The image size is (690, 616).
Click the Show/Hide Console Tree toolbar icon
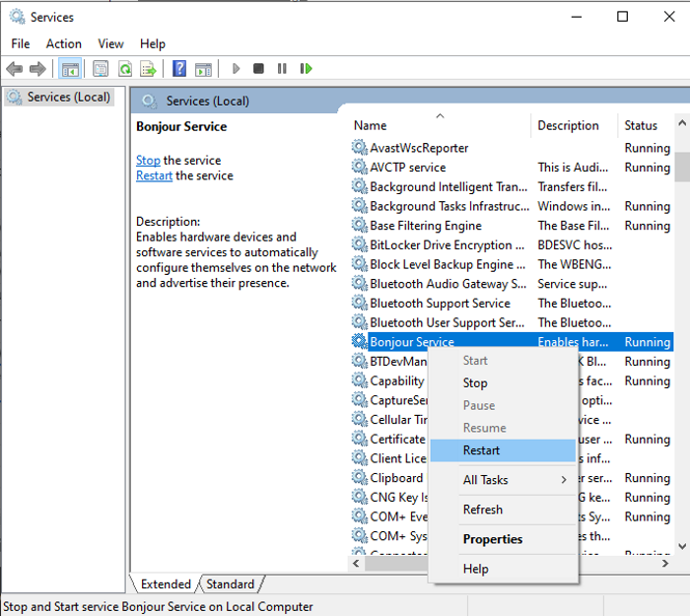(70, 69)
